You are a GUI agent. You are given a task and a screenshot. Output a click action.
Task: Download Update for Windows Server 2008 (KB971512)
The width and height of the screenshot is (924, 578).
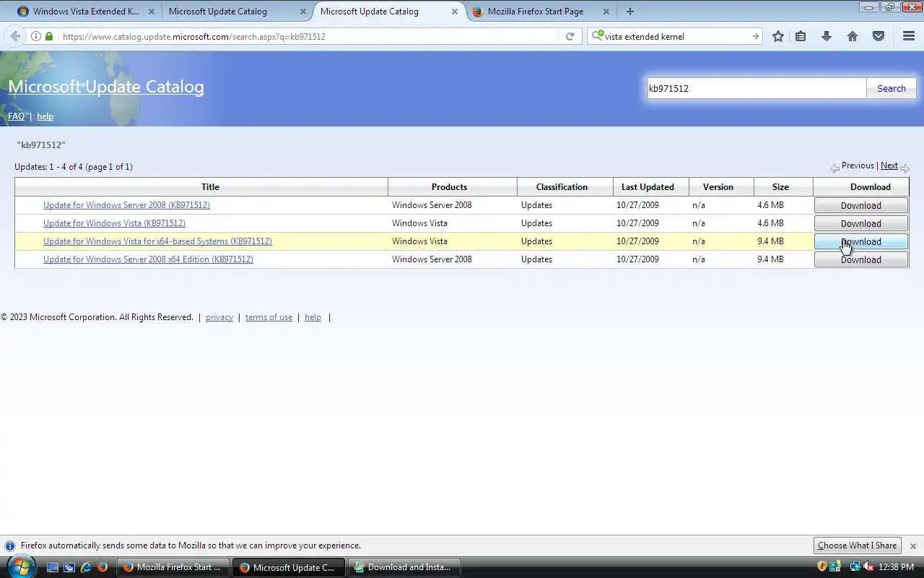[861, 205]
